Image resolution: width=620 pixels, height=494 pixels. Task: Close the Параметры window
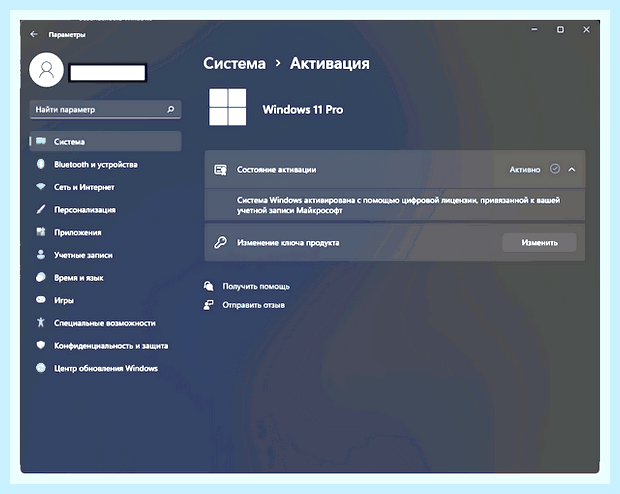point(586,29)
